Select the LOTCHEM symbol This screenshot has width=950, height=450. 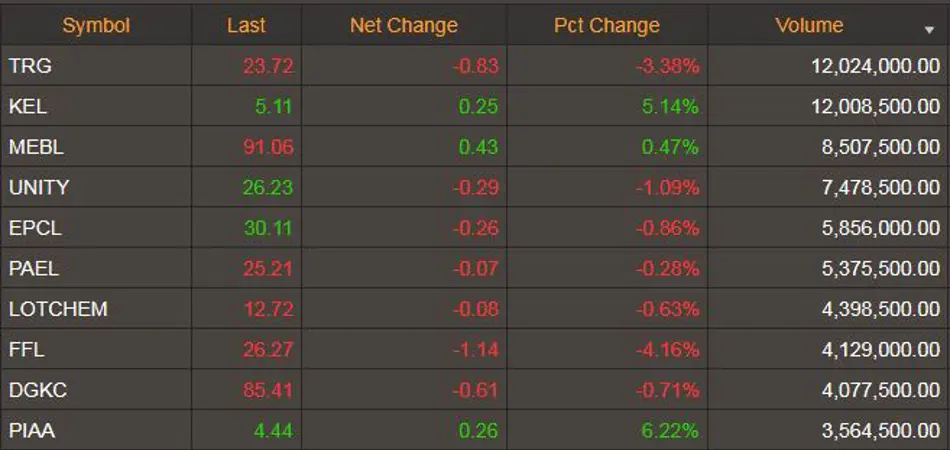coord(58,309)
